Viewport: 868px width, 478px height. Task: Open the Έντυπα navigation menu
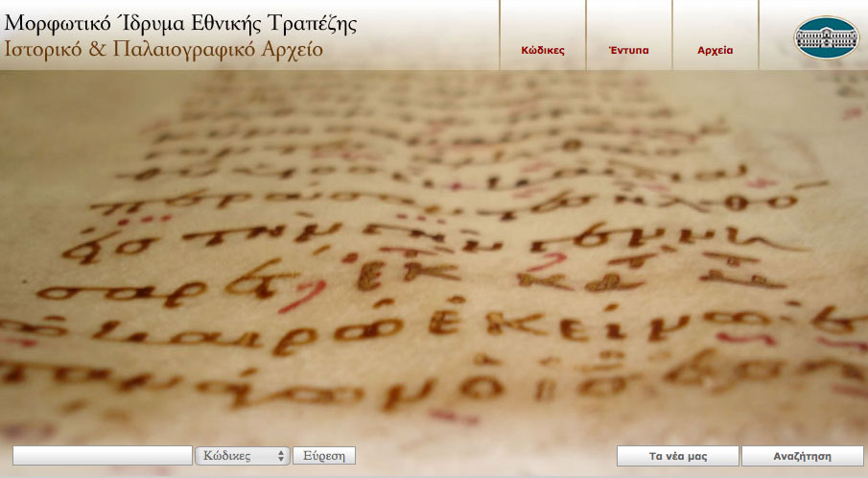pos(629,51)
